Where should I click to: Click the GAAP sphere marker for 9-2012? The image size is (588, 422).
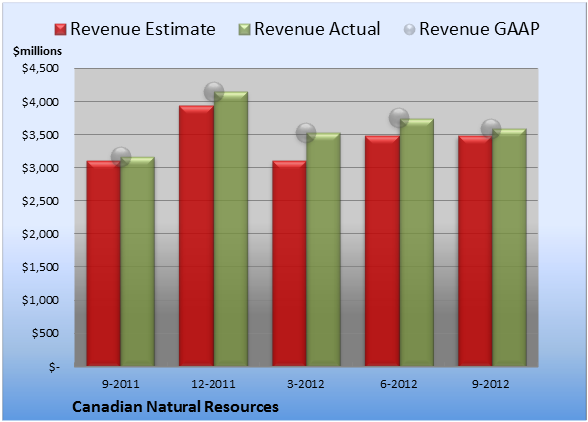pyautogui.click(x=491, y=129)
